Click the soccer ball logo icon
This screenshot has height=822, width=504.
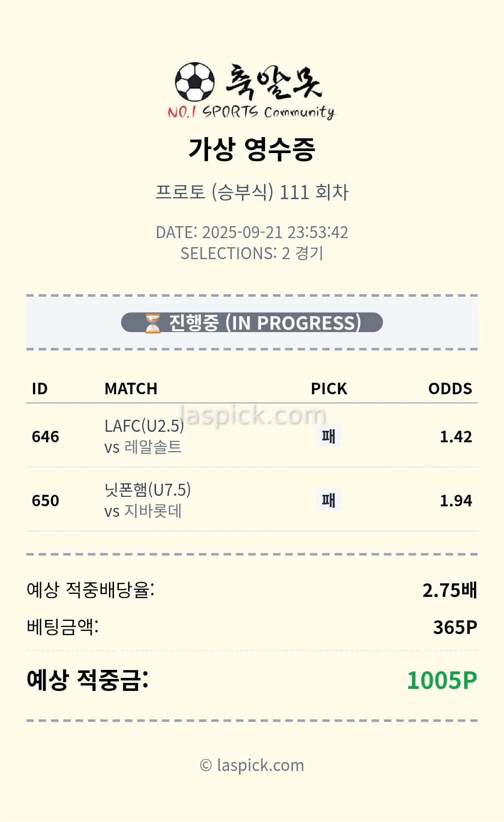194,82
